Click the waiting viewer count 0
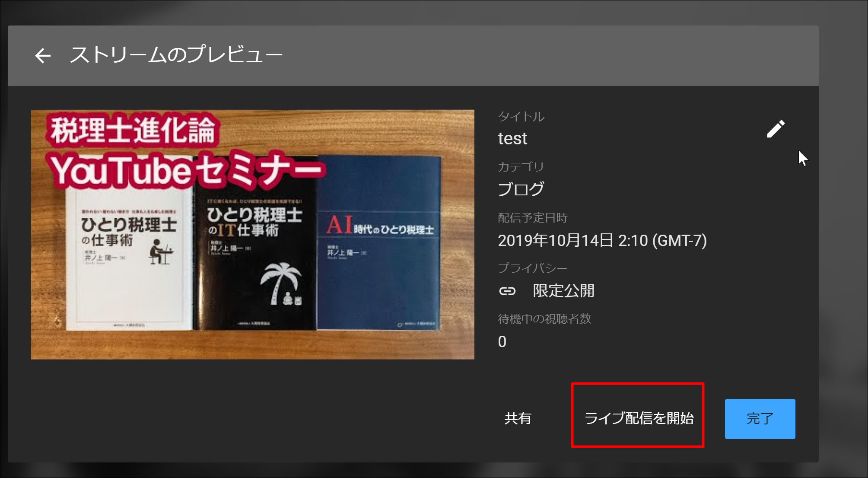This screenshot has height=478, width=868. [502, 342]
